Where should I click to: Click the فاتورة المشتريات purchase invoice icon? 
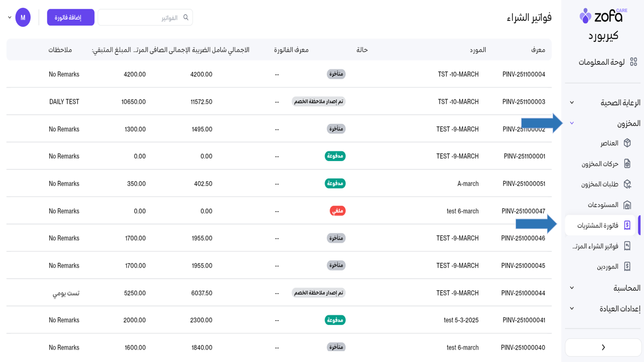627,226
